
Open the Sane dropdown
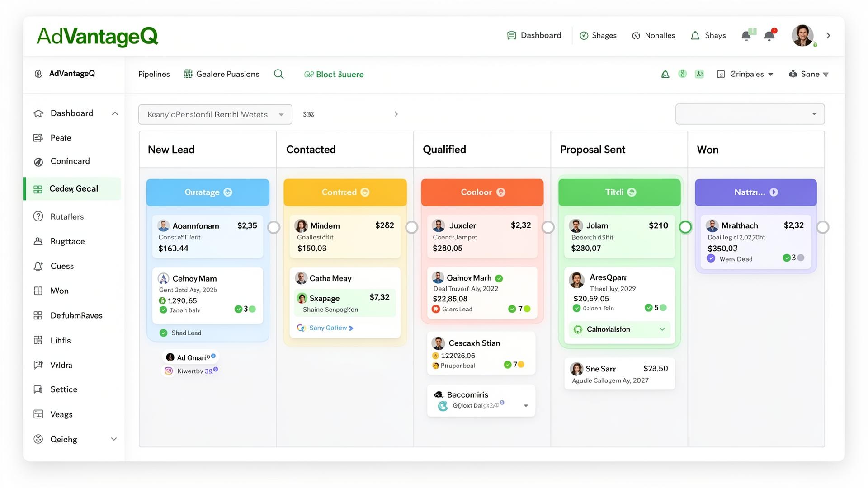809,74
